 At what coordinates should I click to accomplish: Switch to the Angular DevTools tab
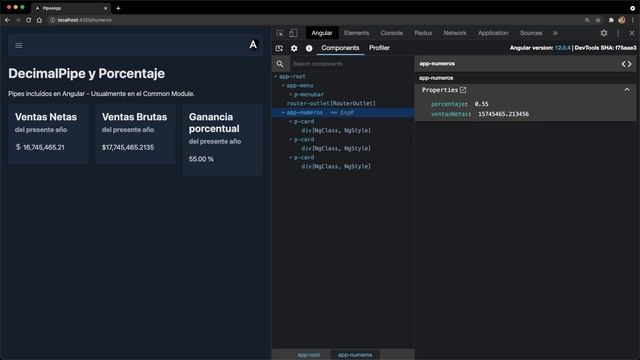coord(322,33)
